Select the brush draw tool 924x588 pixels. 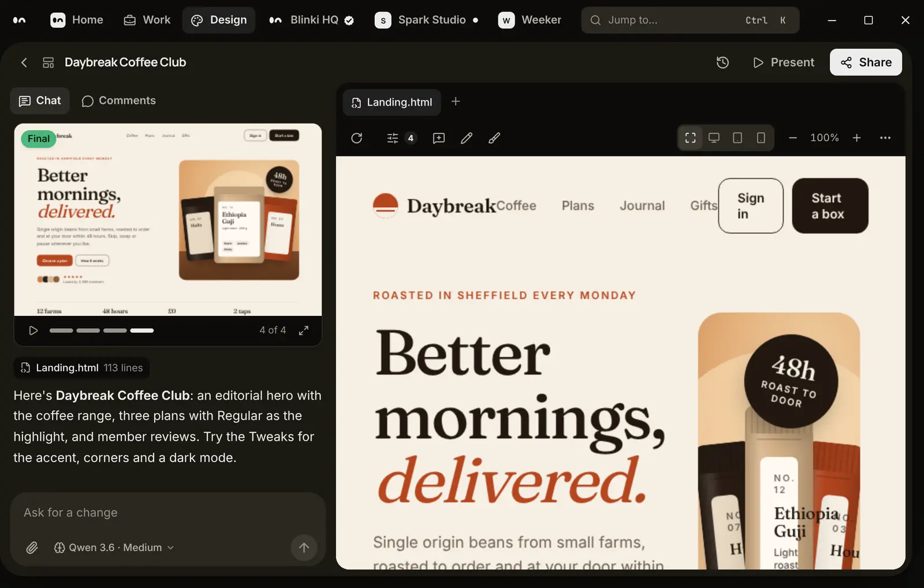click(x=494, y=138)
